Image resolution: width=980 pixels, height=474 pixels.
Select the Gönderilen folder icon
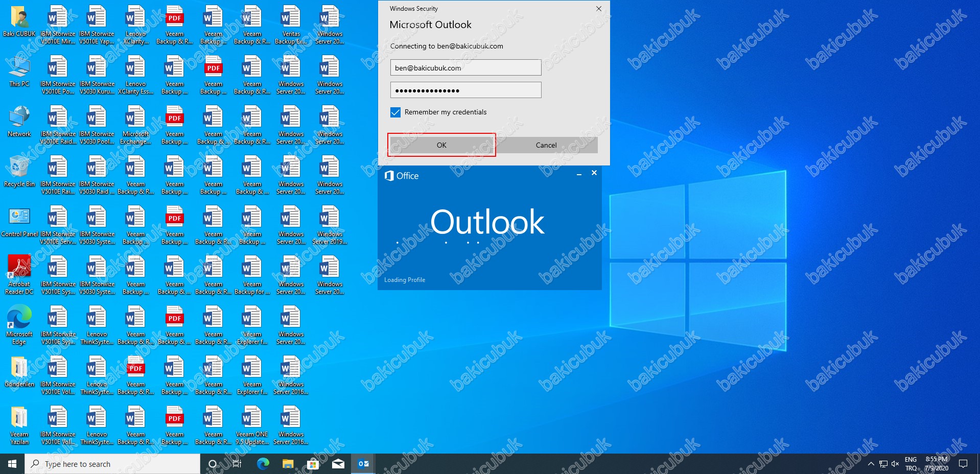(19, 372)
